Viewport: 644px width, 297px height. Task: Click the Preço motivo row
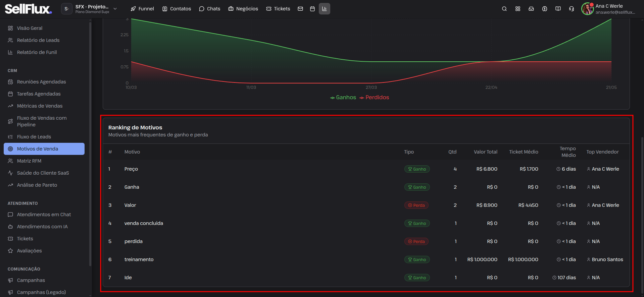(x=366, y=169)
